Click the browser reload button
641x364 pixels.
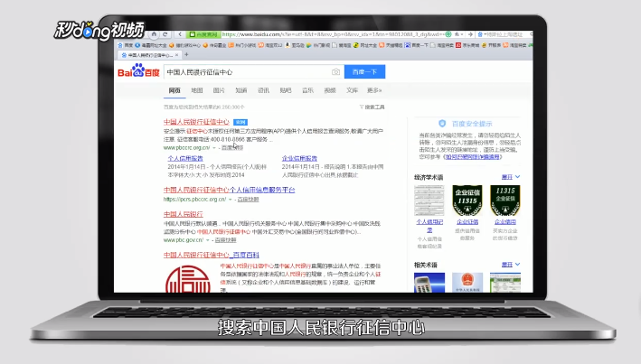165,34
